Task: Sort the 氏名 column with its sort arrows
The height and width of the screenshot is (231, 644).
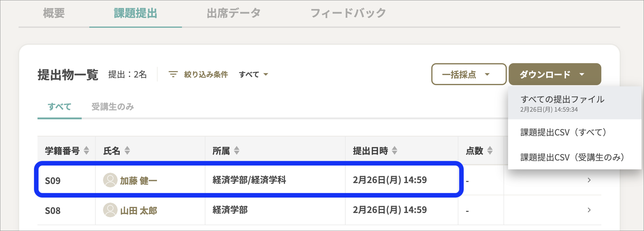Action: coord(127,150)
